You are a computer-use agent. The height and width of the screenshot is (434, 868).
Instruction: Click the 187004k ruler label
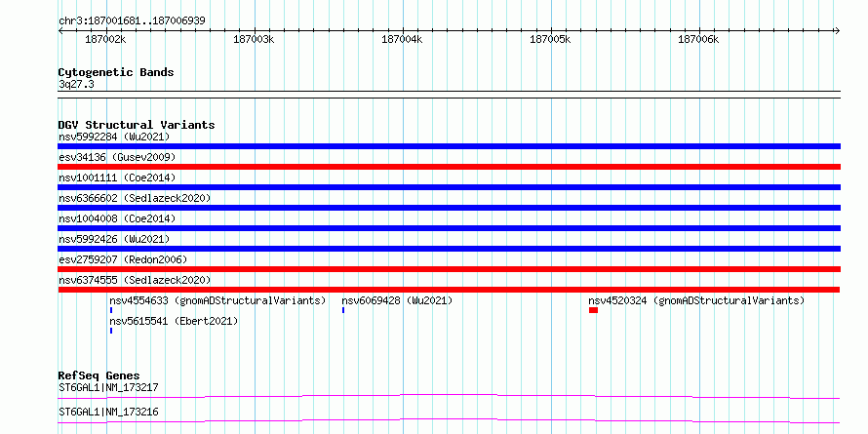403,39
